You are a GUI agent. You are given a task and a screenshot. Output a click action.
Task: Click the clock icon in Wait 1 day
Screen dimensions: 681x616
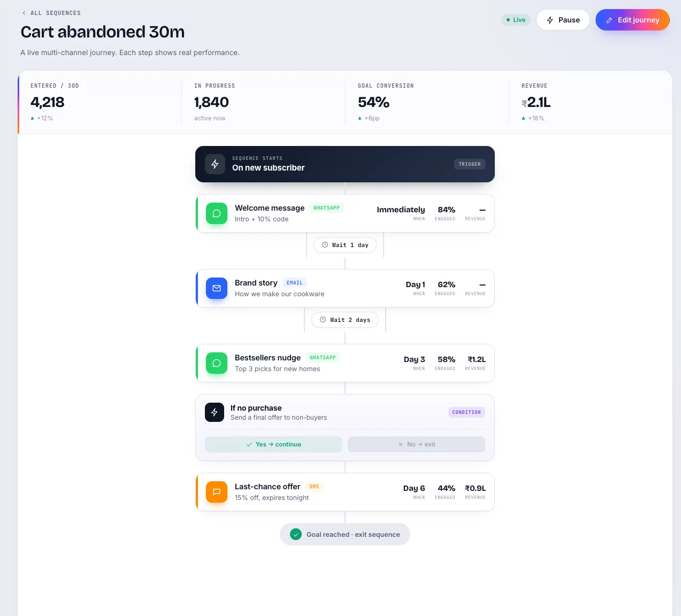pos(325,245)
